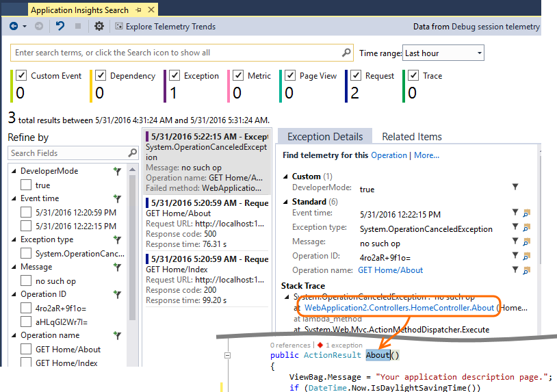Open the Time range dropdown
Image resolution: width=557 pixels, height=392 pixels.
[x=443, y=53]
